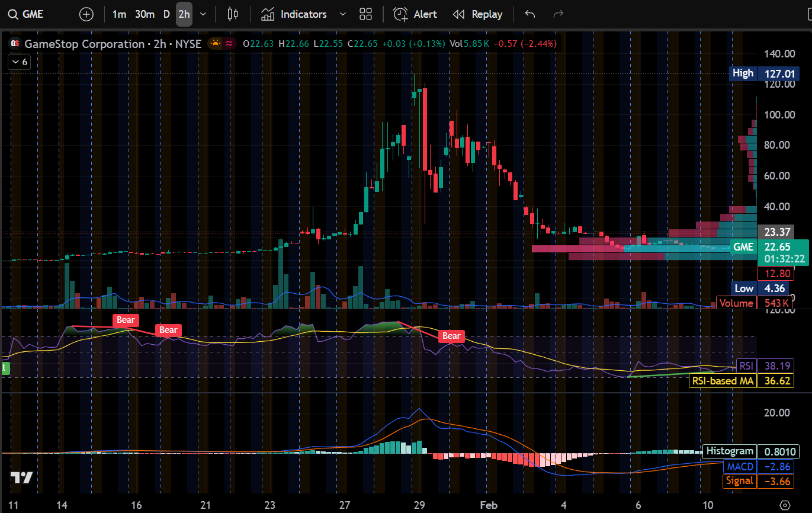Screen dimensions: 812x513
Task: Click the MACD −2.86 value label
Action: (759, 467)
